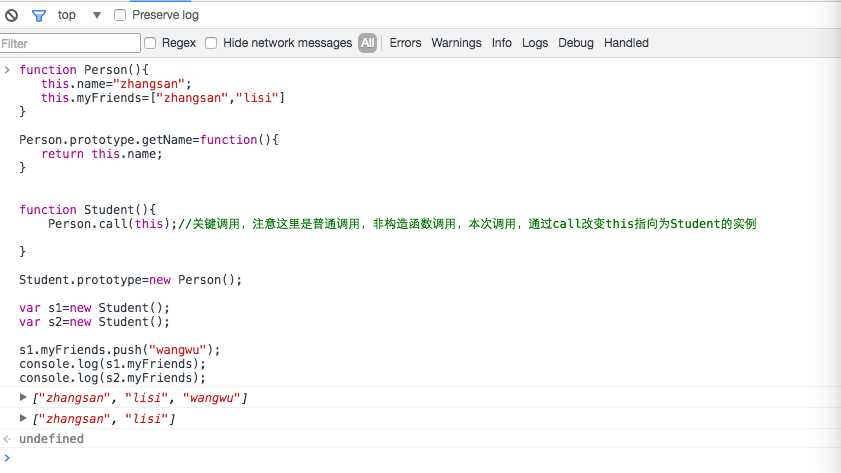Image resolution: width=841 pixels, height=473 pixels.
Task: Check Hide network messages option
Action: click(211, 43)
